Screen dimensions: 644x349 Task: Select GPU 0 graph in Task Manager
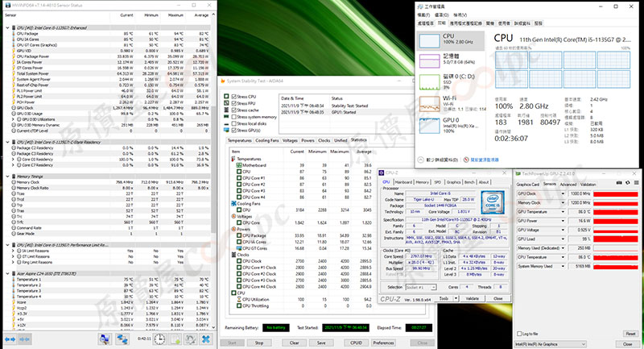(429, 126)
